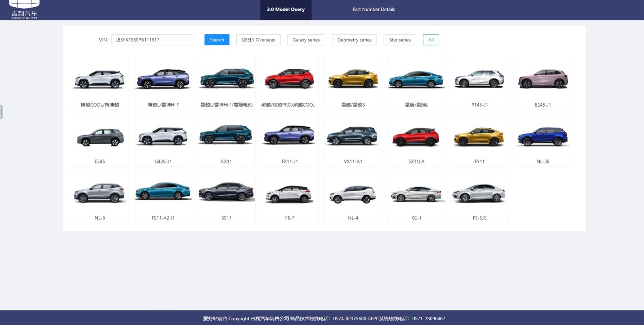Open the 星瑞/星瑞L blue sedan thumbnail
Screen dimensions: 644x325
click(x=417, y=83)
